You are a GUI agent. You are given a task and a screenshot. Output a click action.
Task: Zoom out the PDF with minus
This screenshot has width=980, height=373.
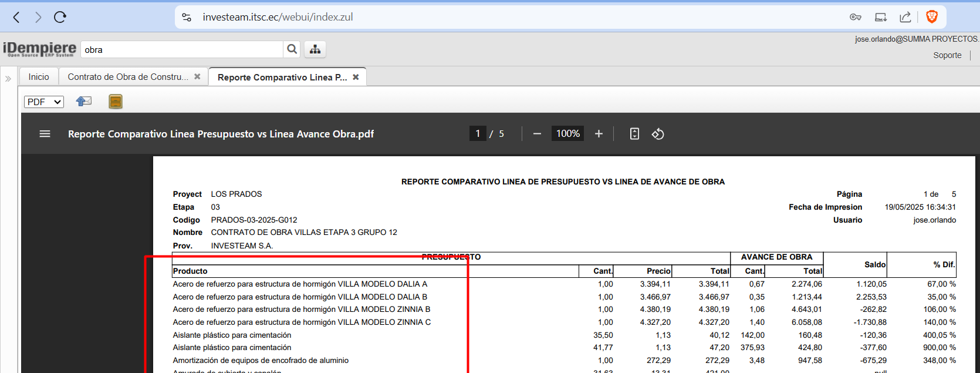[x=537, y=134]
